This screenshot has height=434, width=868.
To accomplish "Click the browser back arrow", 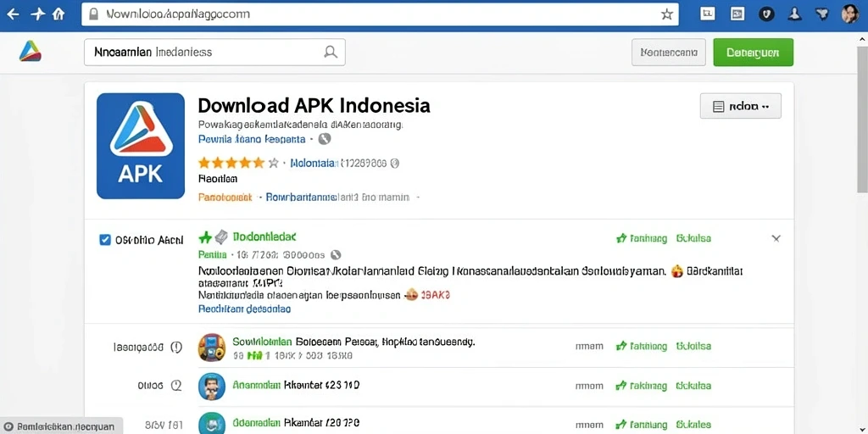I will click(x=12, y=14).
